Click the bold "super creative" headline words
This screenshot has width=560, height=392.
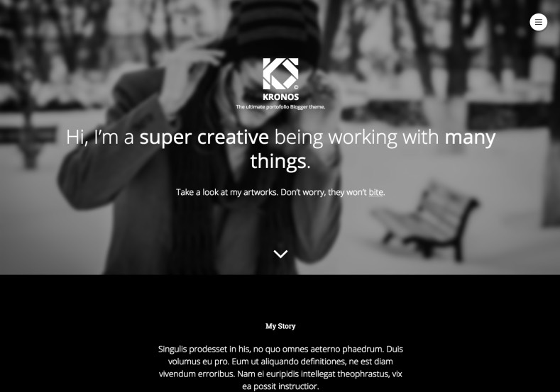click(204, 138)
